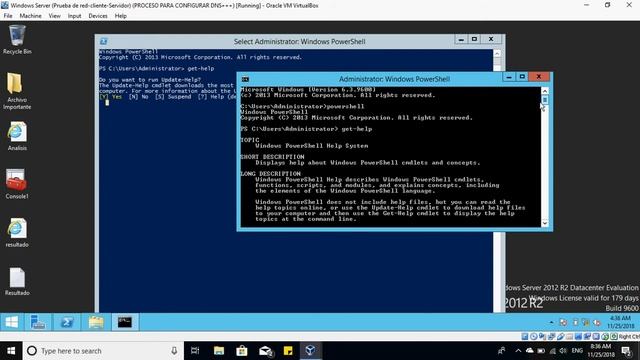The image size is (640, 360).
Task: Open the host Action Center notifications icon
Action: pyautogui.click(x=626, y=351)
